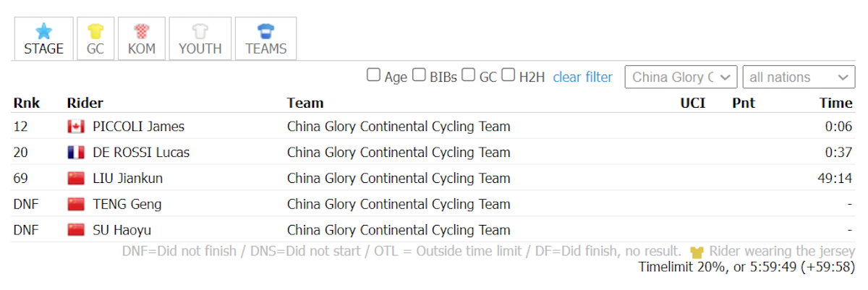The height and width of the screenshot is (290, 868).
Task: Switch to the TEAMS tab
Action: [x=265, y=39]
